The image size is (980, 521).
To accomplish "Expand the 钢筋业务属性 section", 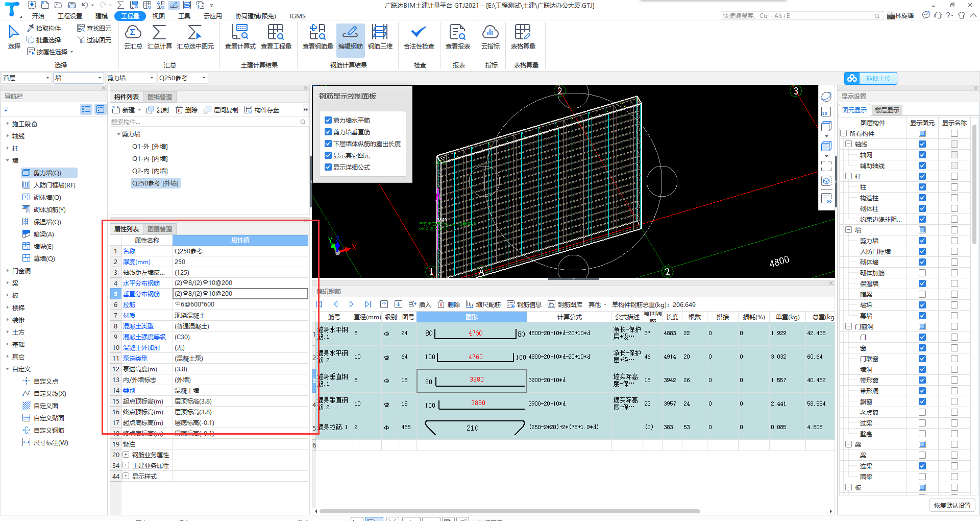I will 126,455.
